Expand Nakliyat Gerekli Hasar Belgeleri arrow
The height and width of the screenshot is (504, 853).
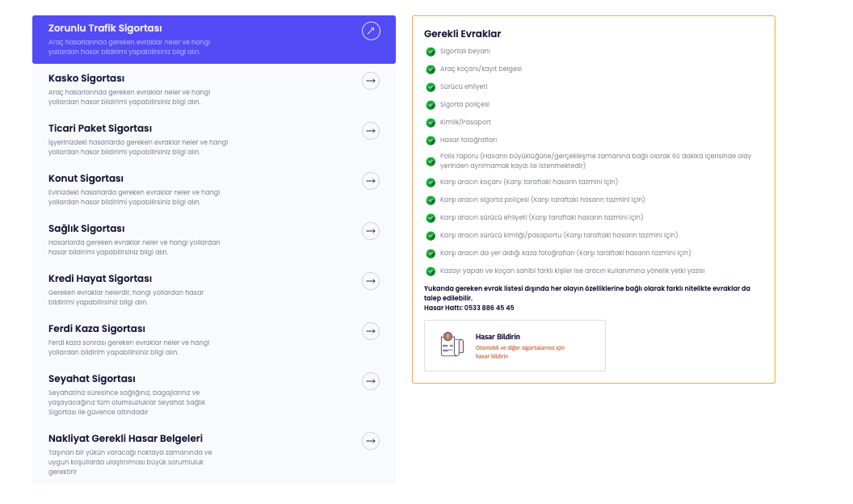coord(371,441)
